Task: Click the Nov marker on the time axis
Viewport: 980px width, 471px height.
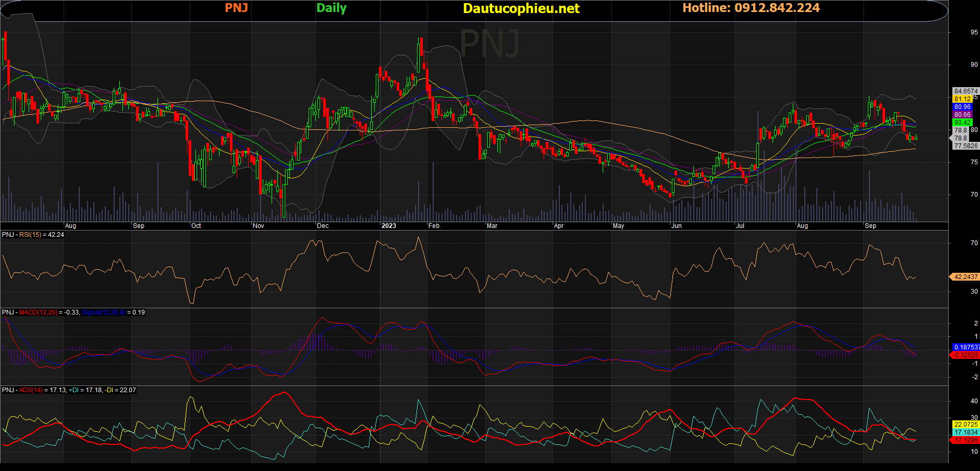Action: (258, 226)
